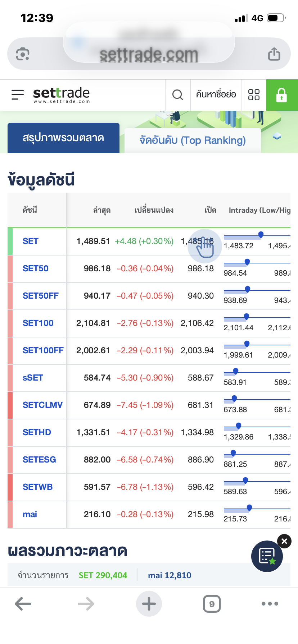Viewport: 298px width, 644px height.
Task: Tap the browser share icon
Action: pyautogui.click(x=274, y=54)
